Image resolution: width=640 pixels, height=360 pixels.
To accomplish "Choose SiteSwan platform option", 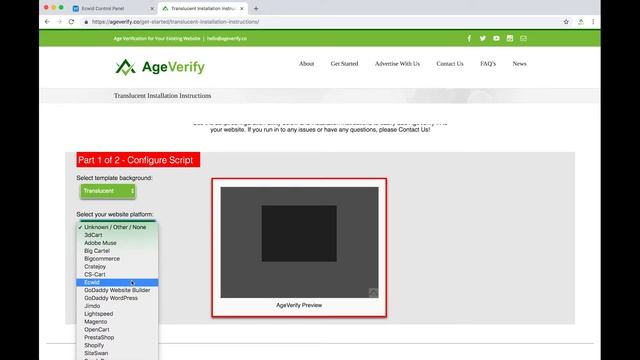I will point(117,353).
